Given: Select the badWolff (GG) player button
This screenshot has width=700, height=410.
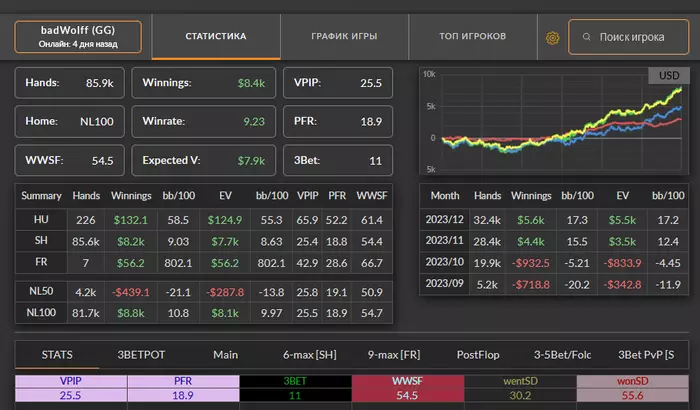Looking at the screenshot, I should (78, 37).
